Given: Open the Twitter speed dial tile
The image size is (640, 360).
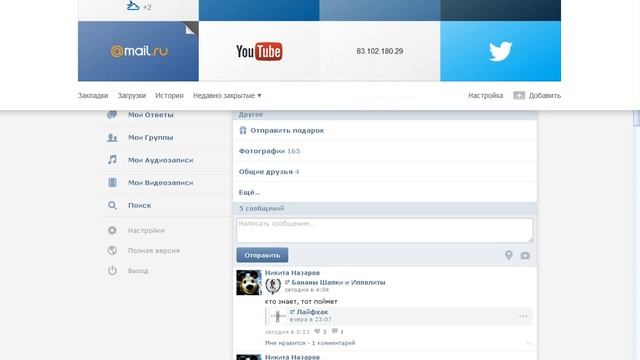Looking at the screenshot, I should (x=500, y=51).
